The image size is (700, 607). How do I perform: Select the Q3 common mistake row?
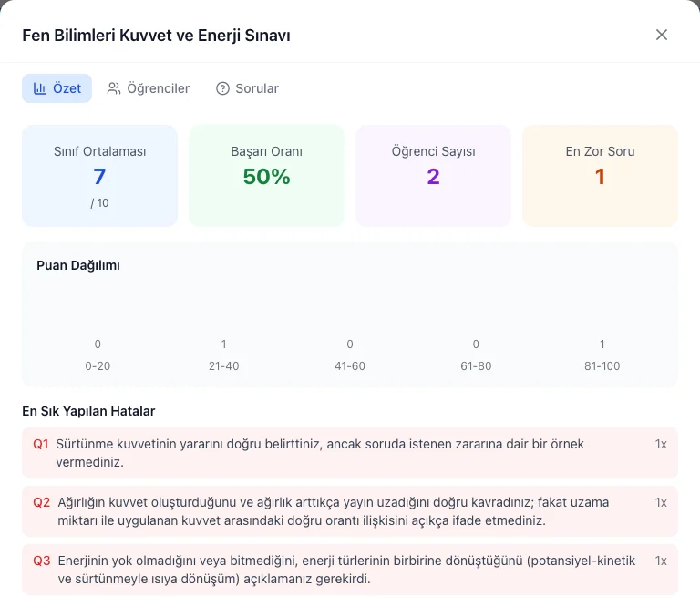point(350,570)
